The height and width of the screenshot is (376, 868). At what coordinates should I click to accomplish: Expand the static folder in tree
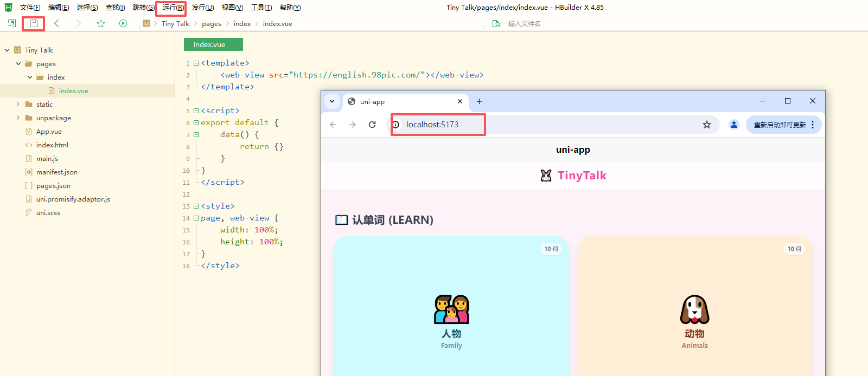[18, 104]
